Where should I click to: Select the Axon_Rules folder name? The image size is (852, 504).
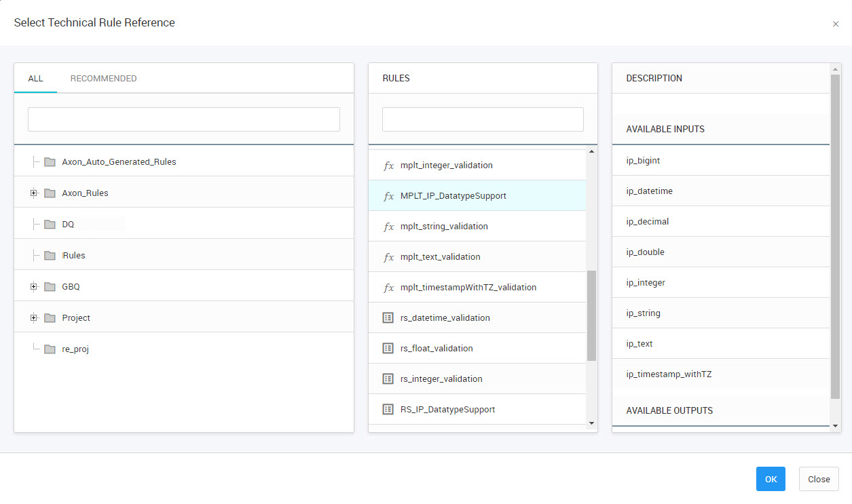point(85,193)
